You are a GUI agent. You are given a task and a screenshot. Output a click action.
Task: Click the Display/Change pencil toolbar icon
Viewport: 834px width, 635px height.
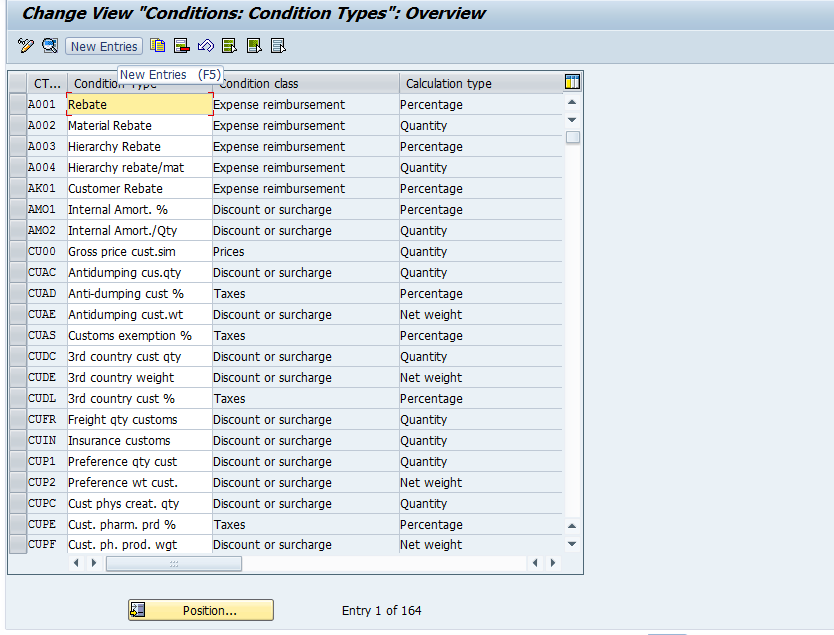[26, 46]
